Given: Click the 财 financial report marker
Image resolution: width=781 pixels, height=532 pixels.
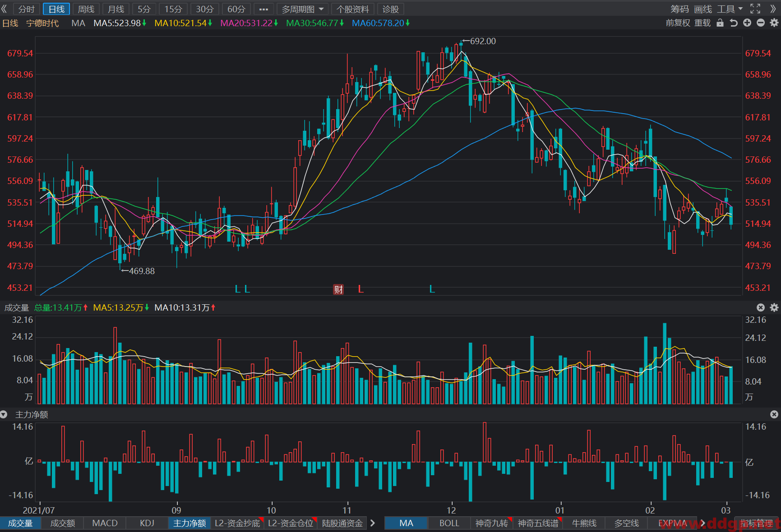Looking at the screenshot, I should [338, 289].
